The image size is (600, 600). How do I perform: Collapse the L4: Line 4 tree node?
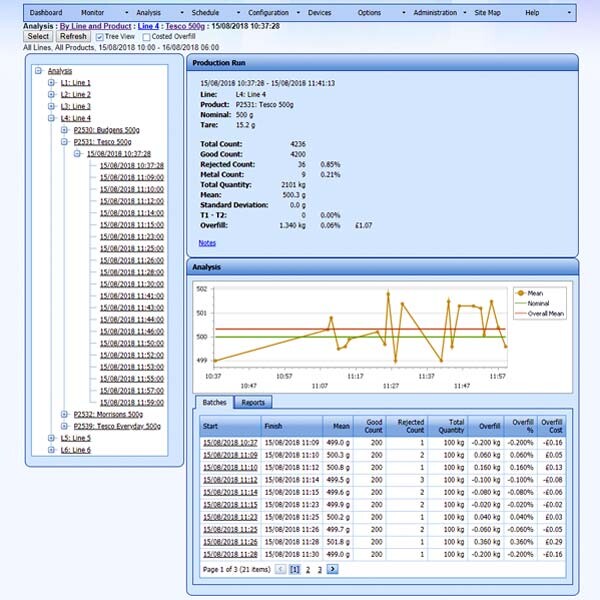pos(51,118)
